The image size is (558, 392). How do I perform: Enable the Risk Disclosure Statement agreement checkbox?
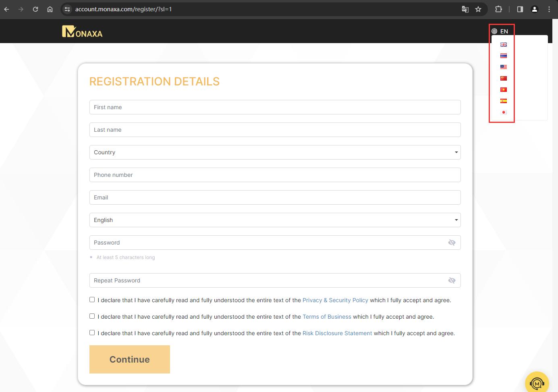click(x=92, y=333)
